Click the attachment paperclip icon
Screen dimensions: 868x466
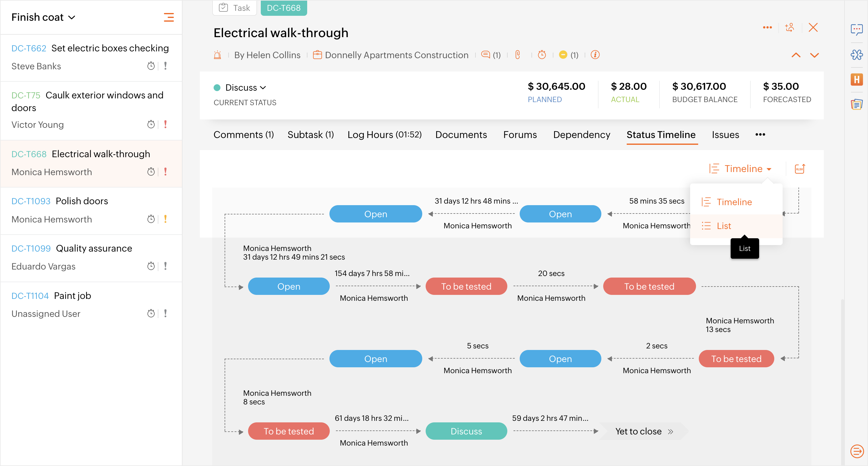click(x=518, y=54)
